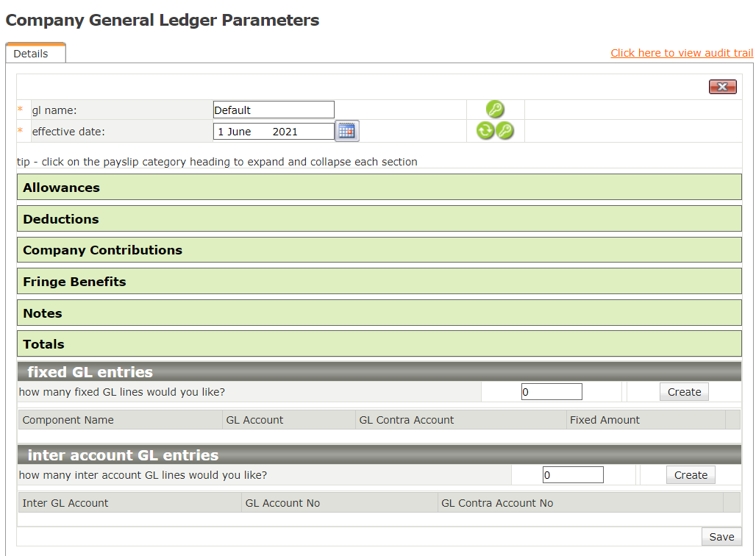Expand the Totals category
The width and height of the screenshot is (756, 556).
point(43,344)
